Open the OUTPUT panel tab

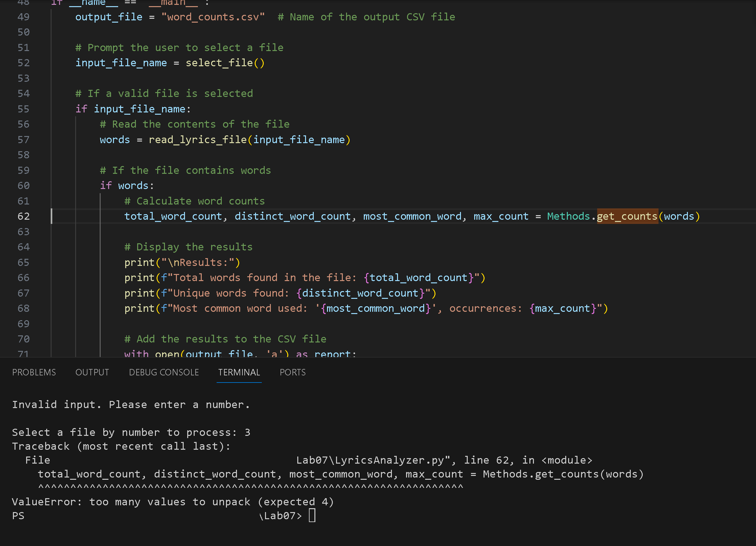(92, 372)
